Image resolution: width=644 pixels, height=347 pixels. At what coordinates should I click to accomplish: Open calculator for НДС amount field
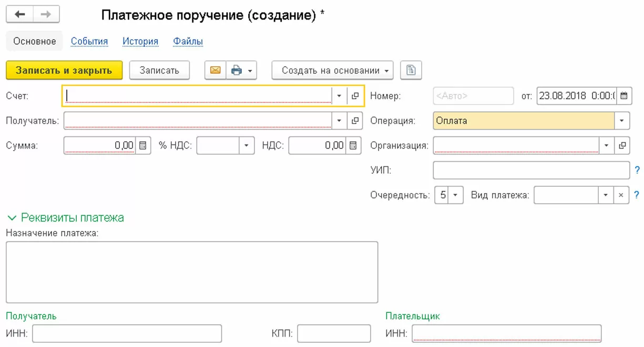354,145
